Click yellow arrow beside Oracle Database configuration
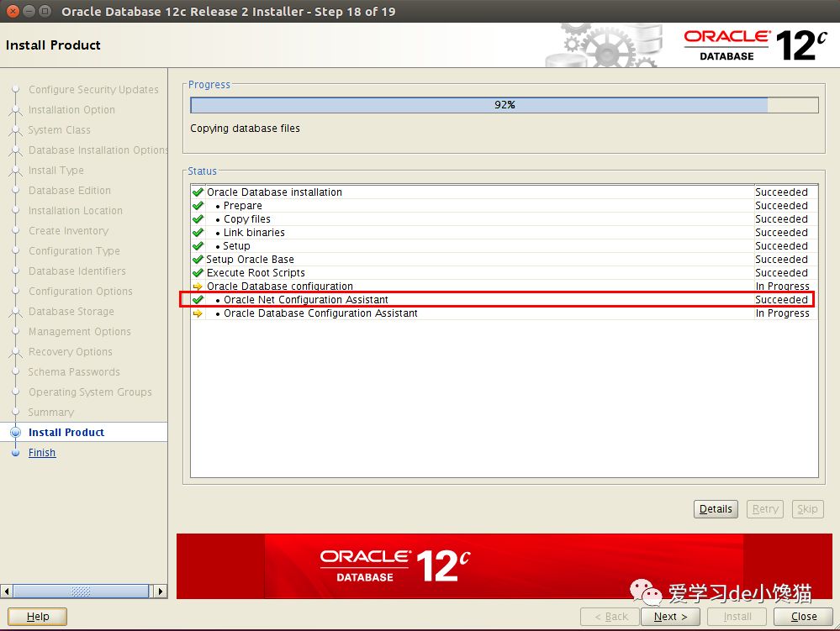This screenshot has width=840, height=631. pyautogui.click(x=198, y=287)
